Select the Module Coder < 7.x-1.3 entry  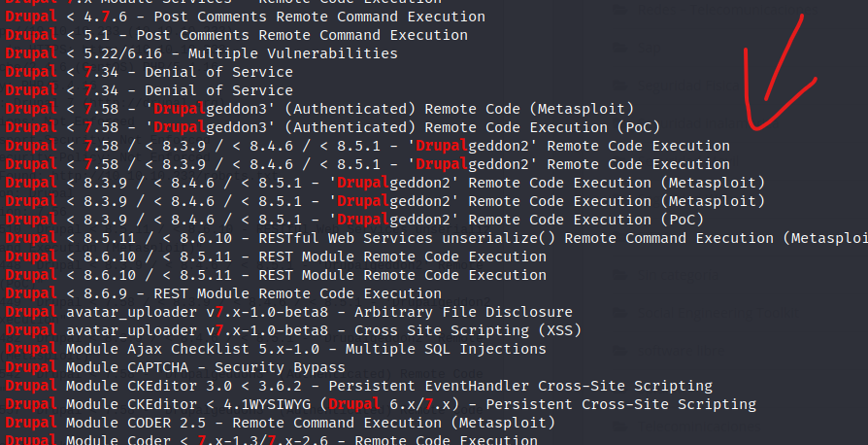[x=271, y=440]
